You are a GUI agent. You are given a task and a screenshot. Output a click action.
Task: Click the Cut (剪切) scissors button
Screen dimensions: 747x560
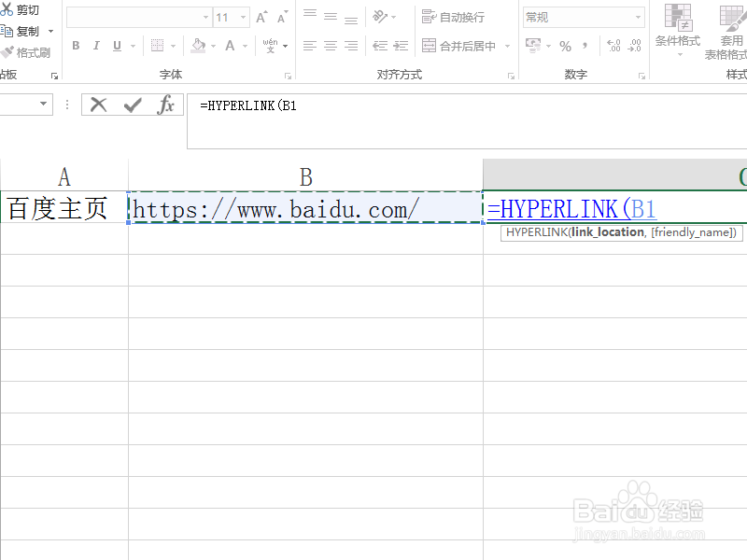click(x=19, y=9)
